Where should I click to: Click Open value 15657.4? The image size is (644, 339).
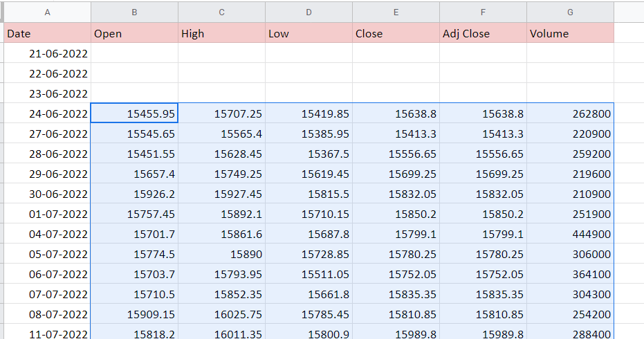(134, 174)
